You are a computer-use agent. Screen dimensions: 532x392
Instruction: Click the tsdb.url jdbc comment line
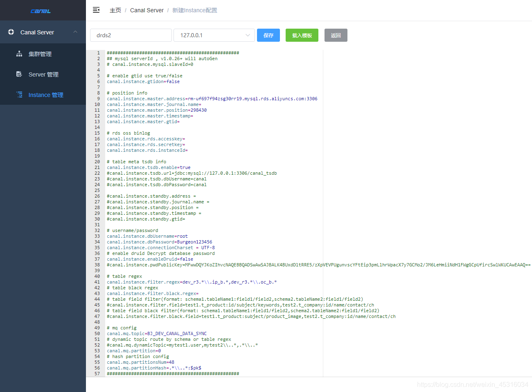coord(192,173)
